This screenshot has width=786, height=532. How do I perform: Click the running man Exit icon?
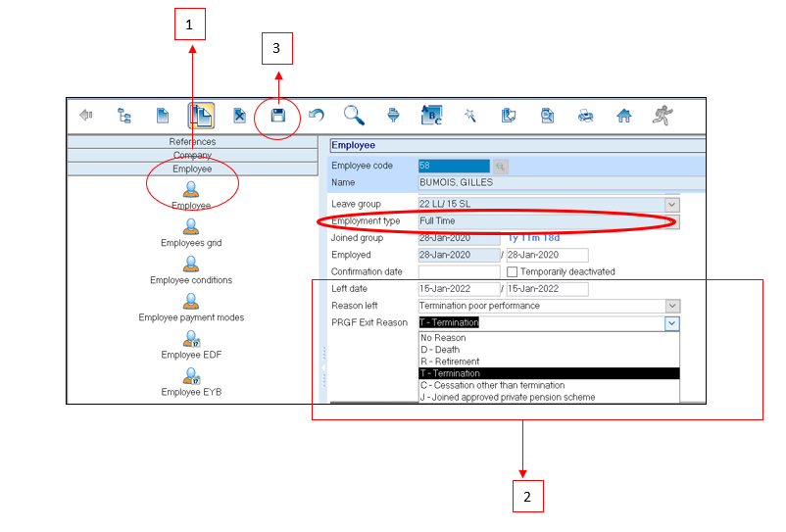(x=663, y=115)
